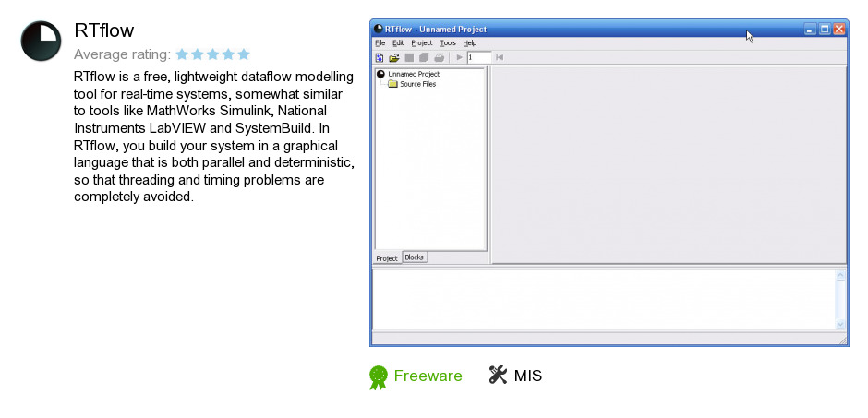Screen dimensions: 868x418
Task: Switch to the Project tab
Action: click(387, 258)
